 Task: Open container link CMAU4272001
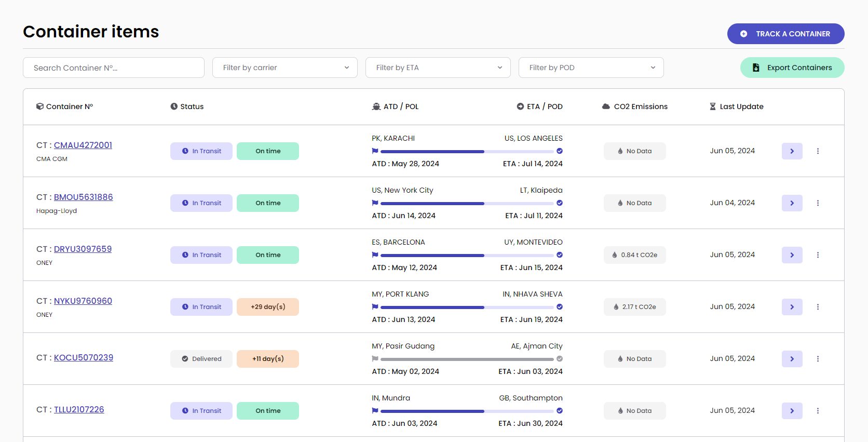83,145
